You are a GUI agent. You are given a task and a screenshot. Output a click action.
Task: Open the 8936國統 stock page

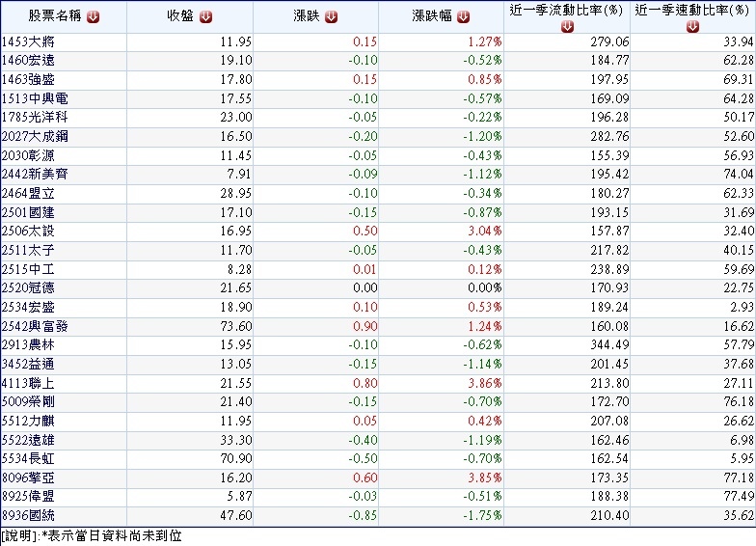[28, 515]
